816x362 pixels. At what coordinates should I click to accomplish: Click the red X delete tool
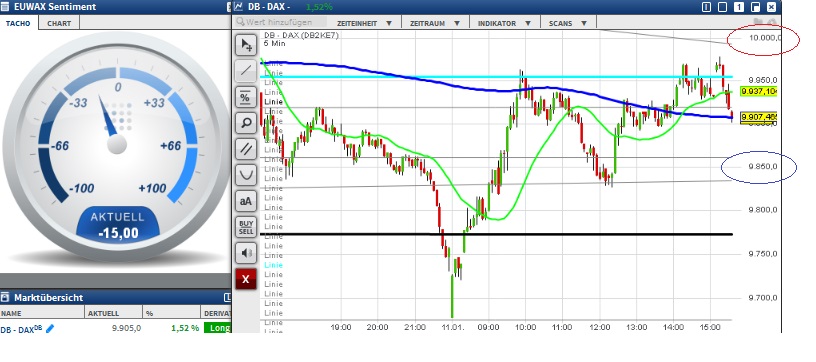pyautogui.click(x=246, y=279)
